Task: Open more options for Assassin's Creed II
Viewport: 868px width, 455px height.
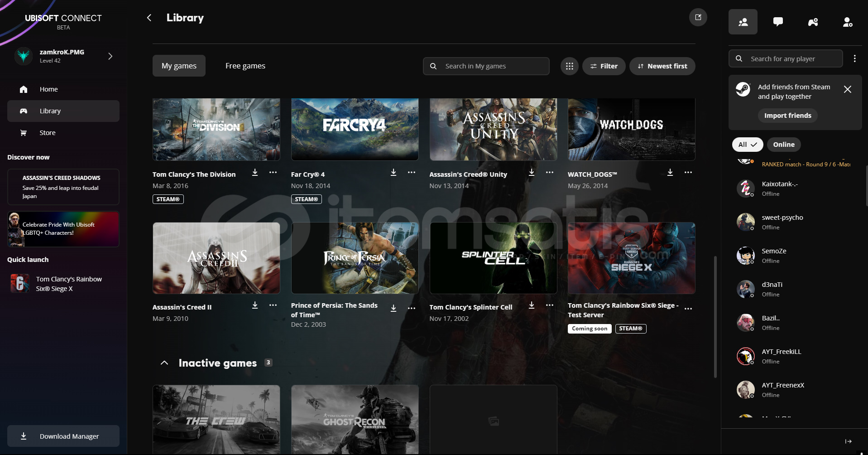Action: pyautogui.click(x=273, y=305)
